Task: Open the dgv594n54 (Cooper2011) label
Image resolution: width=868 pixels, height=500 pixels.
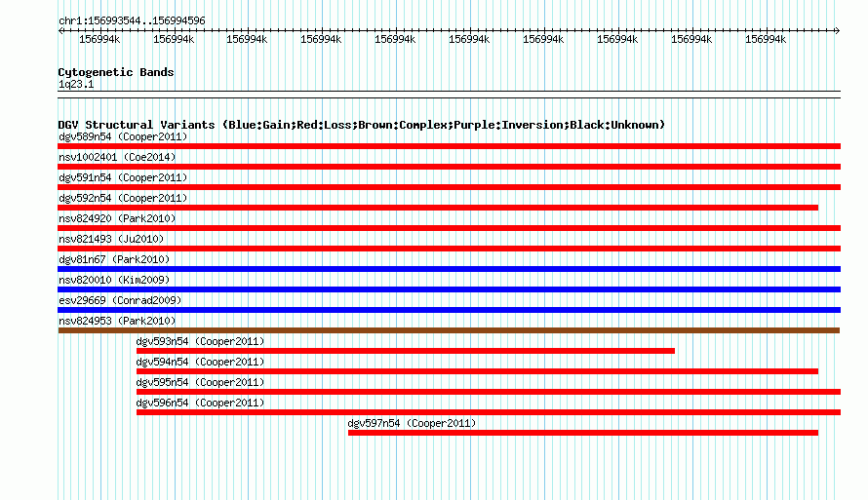Action: tap(200, 362)
